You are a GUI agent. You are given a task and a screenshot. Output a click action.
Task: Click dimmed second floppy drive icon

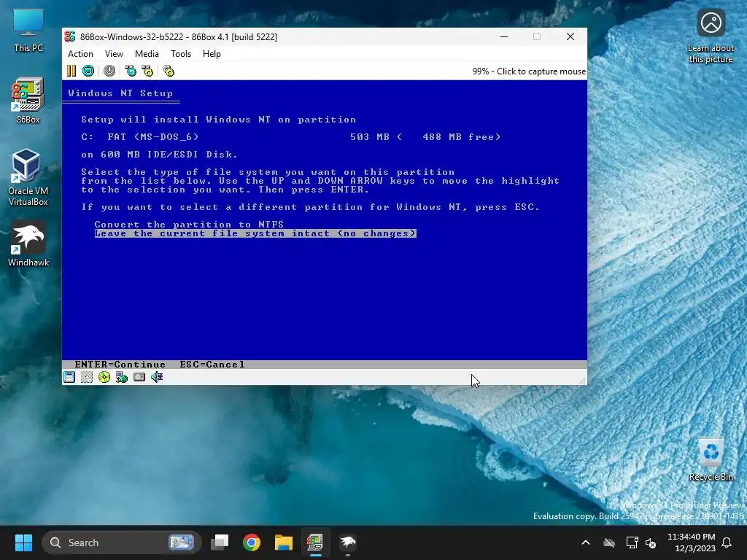[x=87, y=377]
